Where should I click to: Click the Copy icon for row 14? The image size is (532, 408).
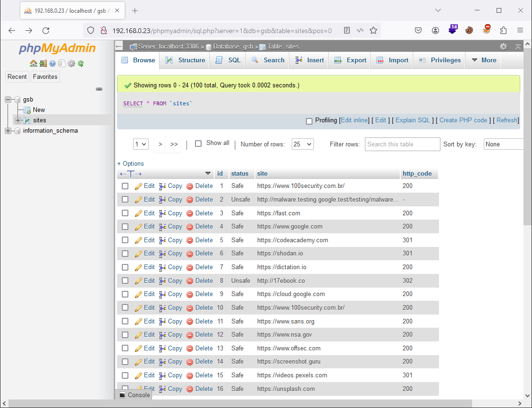162,362
